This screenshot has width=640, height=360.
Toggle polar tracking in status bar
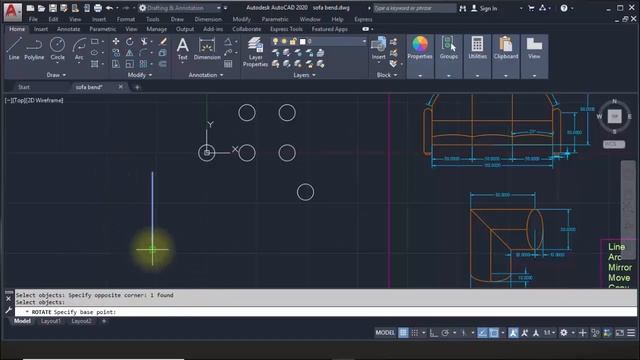click(445, 333)
